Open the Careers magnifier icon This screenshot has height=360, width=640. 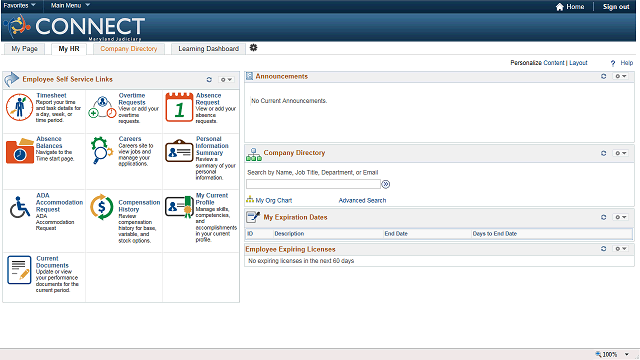(x=102, y=150)
